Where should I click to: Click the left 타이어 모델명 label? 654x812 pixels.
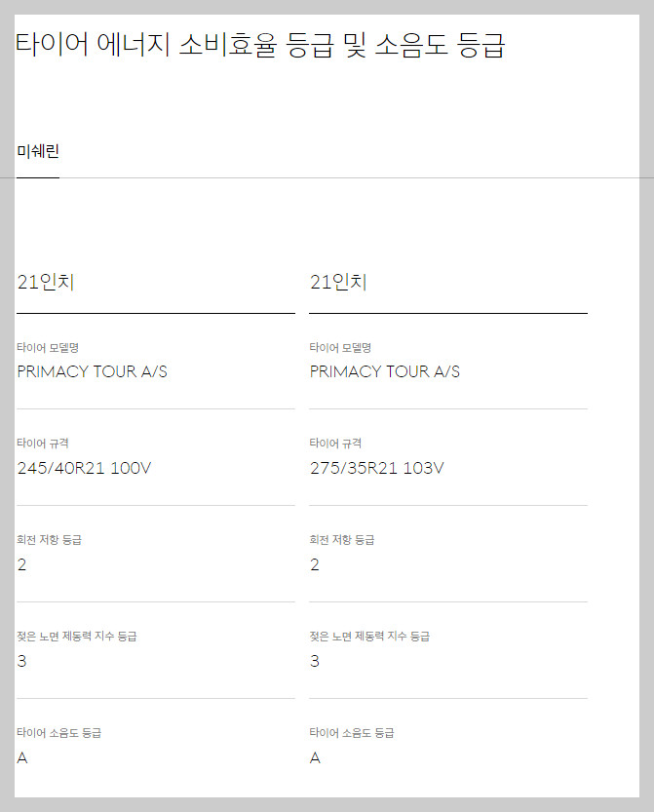coord(46,347)
